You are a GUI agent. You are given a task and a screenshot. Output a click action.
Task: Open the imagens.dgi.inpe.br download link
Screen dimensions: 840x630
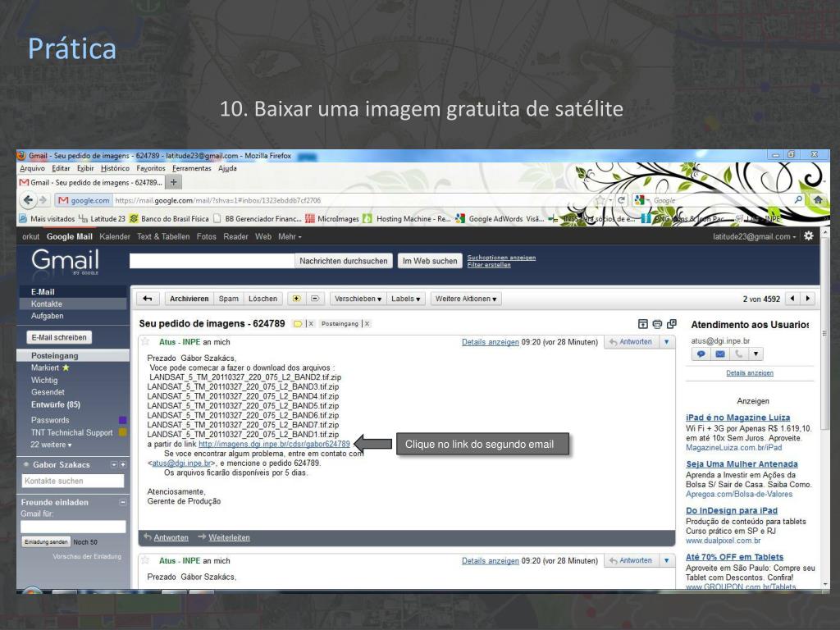(274, 444)
